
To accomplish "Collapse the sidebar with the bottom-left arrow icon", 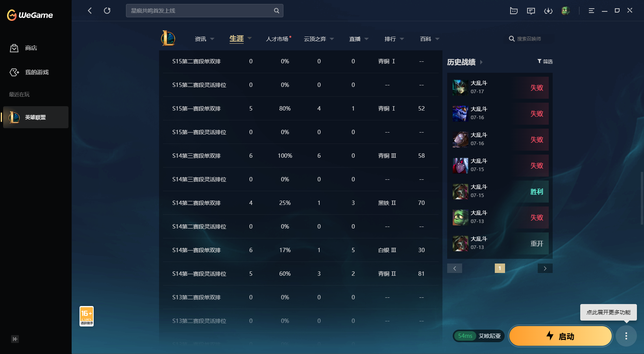I will pyautogui.click(x=15, y=339).
